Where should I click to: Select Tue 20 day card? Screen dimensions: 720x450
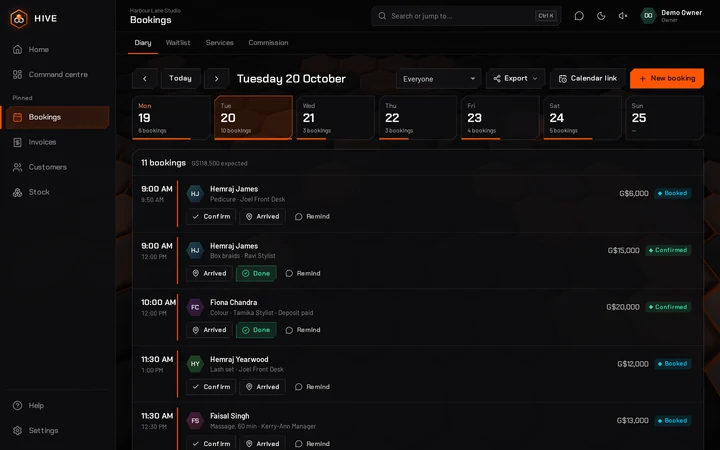pyautogui.click(x=253, y=118)
